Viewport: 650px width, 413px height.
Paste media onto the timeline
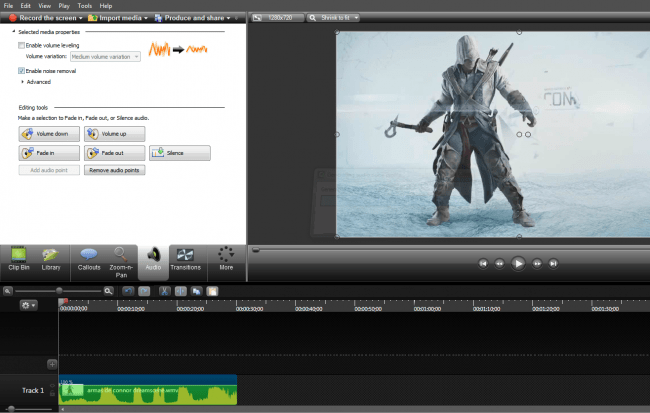[212, 291]
